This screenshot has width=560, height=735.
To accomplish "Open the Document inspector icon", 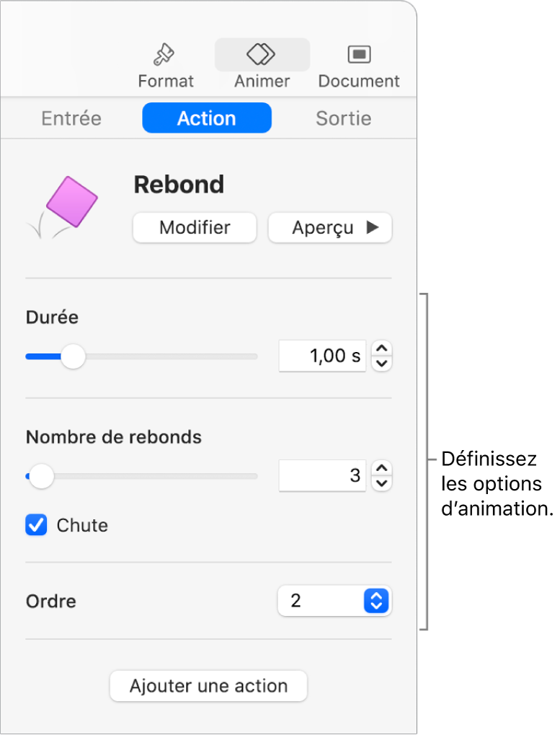I will (x=358, y=54).
